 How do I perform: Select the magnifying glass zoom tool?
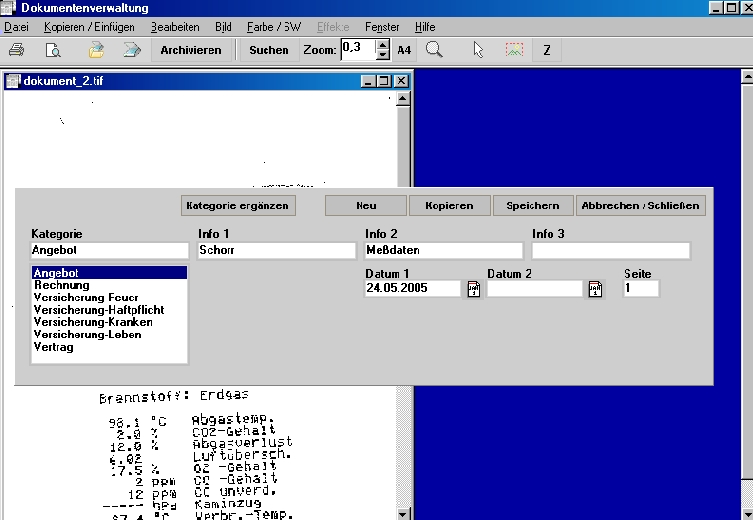(x=434, y=50)
